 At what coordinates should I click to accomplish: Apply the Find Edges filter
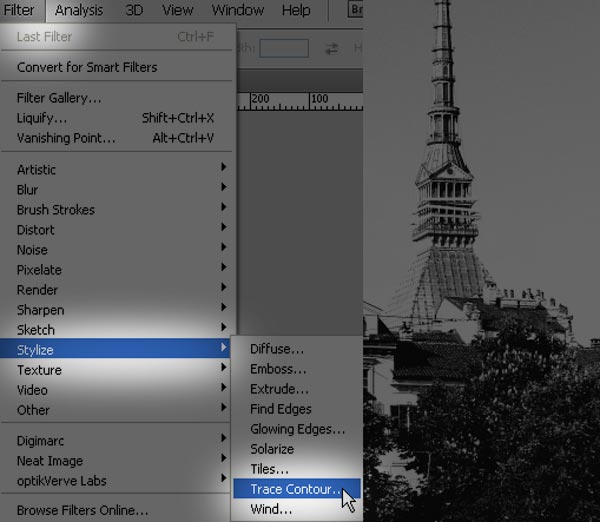pyautogui.click(x=297, y=409)
